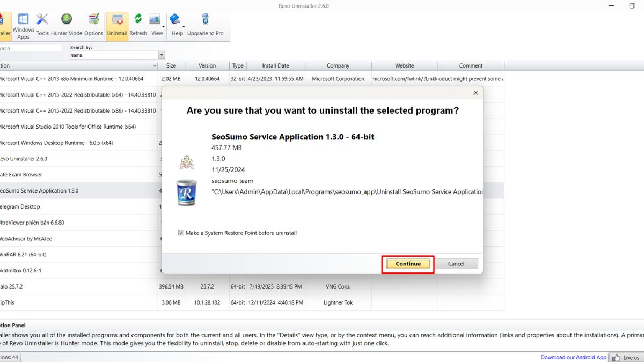Screen dimensions: 644x362
Task: Click the uninstall path text in dialog
Action: (347, 192)
